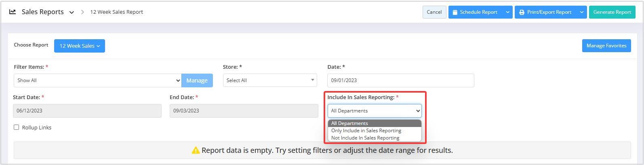The image size is (644, 165).
Task: Click the breadcrumb chevron before 12 Week Sales Report
Action: [x=82, y=12]
